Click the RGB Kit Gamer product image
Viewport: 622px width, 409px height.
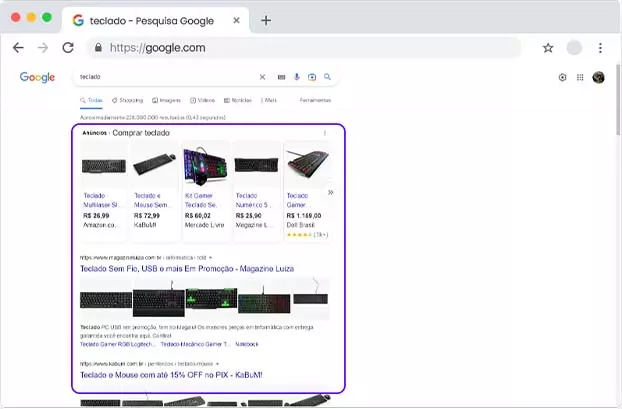pyautogui.click(x=205, y=165)
